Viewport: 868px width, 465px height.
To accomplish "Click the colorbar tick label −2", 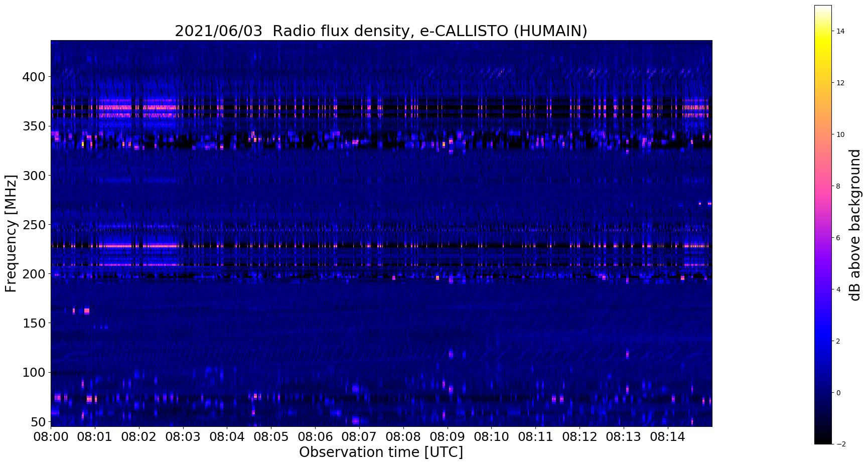I will (x=840, y=444).
